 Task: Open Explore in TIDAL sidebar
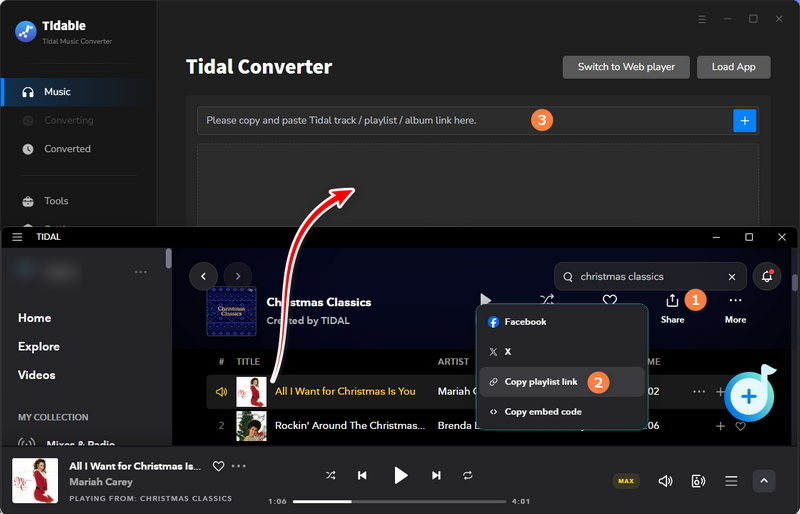click(39, 347)
